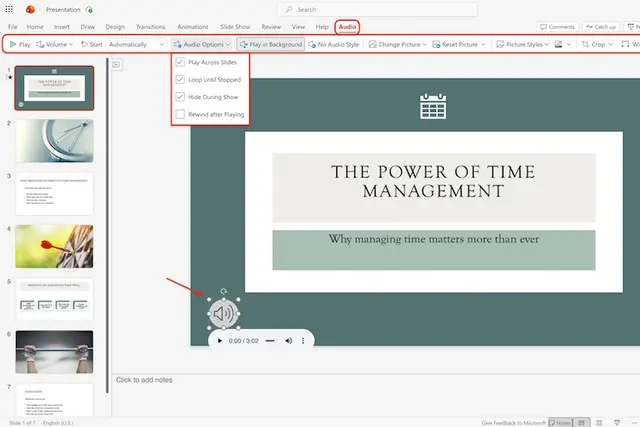
Task: Click Give Feedback to Microsoft link
Action: tap(513, 423)
